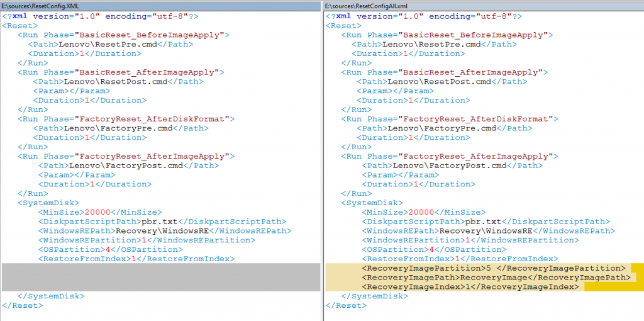The height and width of the screenshot is (321, 644).
Task: Click the opening <SystemDisk> tag in ResetConfigAll.xml
Action: [x=372, y=203]
